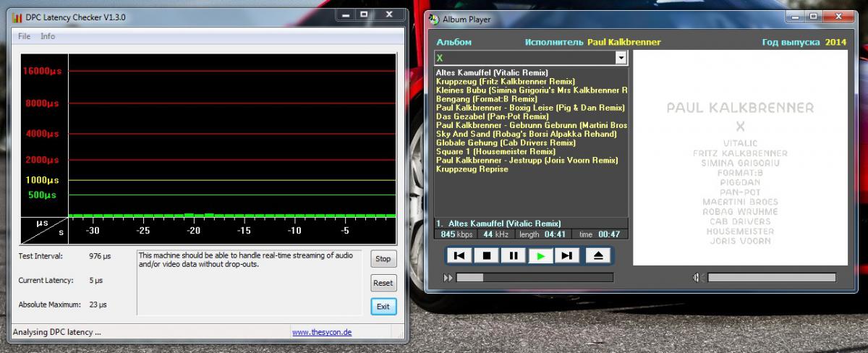Go to previous track in Album Player

tap(459, 255)
